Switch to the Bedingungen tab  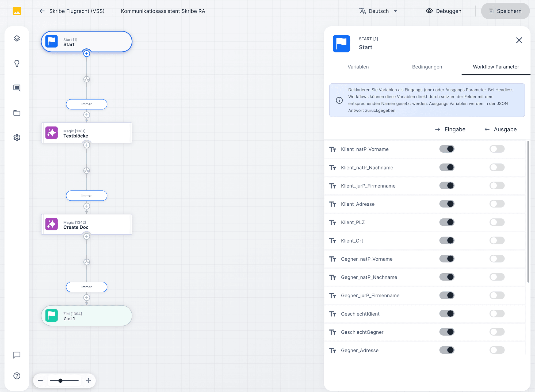point(427,67)
